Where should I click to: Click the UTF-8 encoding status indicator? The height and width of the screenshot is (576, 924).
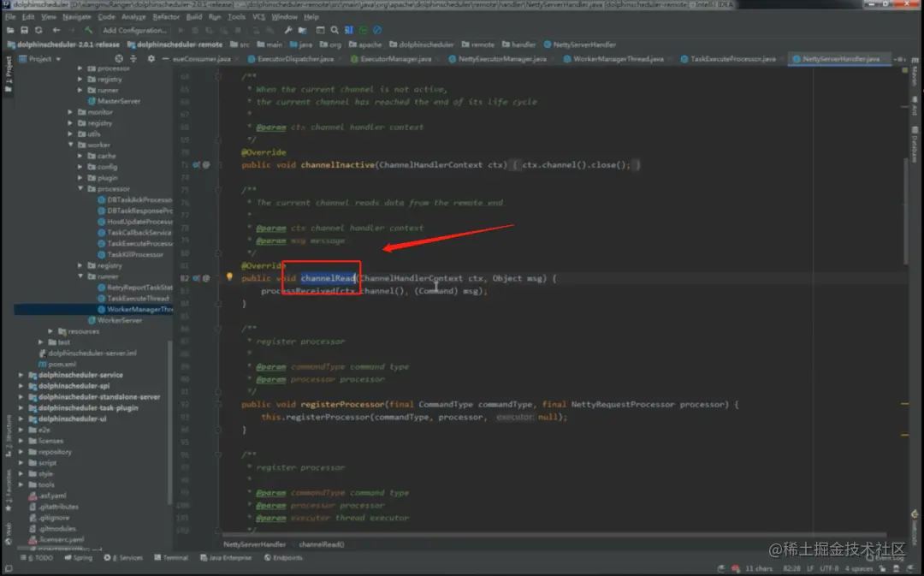(828, 568)
